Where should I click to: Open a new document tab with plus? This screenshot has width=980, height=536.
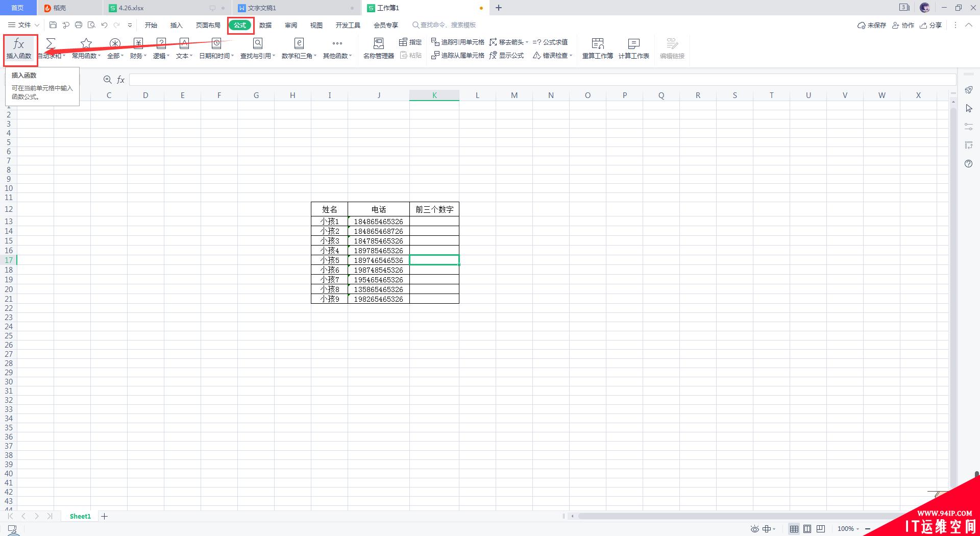coord(499,8)
